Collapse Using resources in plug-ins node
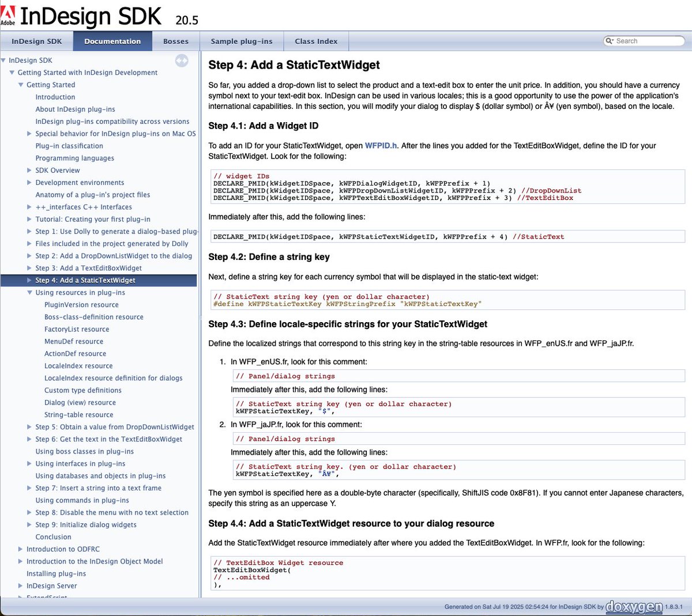The width and height of the screenshot is (692, 616). click(29, 293)
